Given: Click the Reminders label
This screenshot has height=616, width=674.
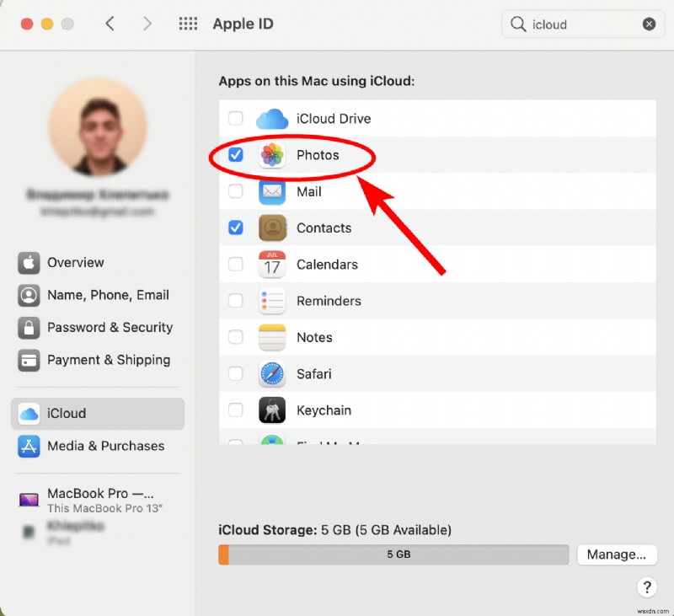Looking at the screenshot, I should point(329,301).
